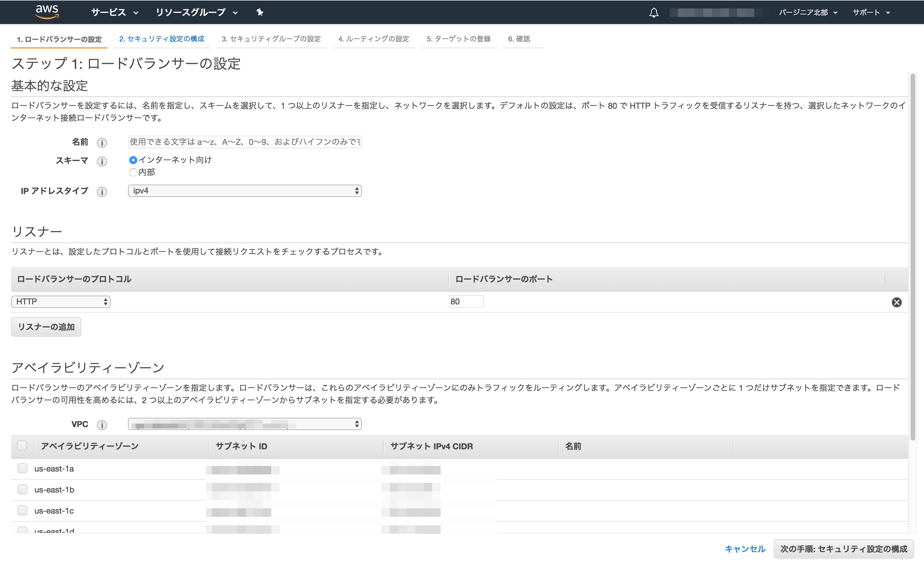Click the us-east-1a zone label
The height and width of the screenshot is (565, 924).
54,469
